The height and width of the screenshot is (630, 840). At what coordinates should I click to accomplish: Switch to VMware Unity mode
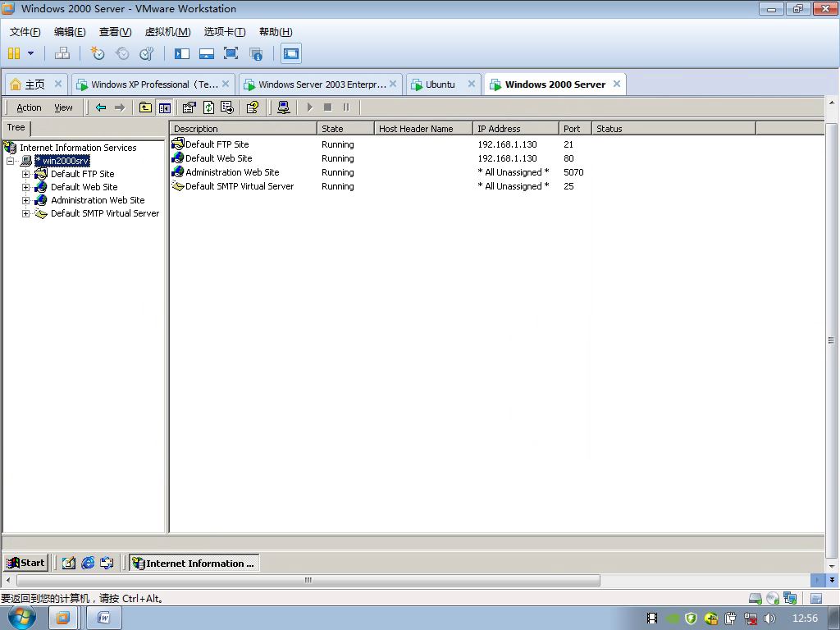click(256, 53)
